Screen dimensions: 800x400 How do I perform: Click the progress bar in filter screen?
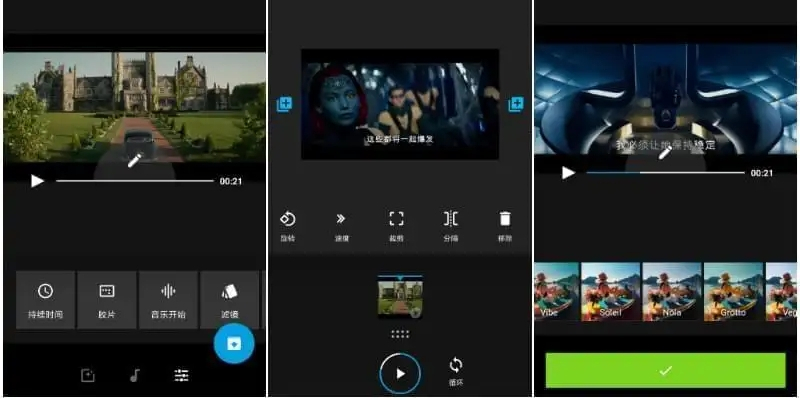[665, 173]
